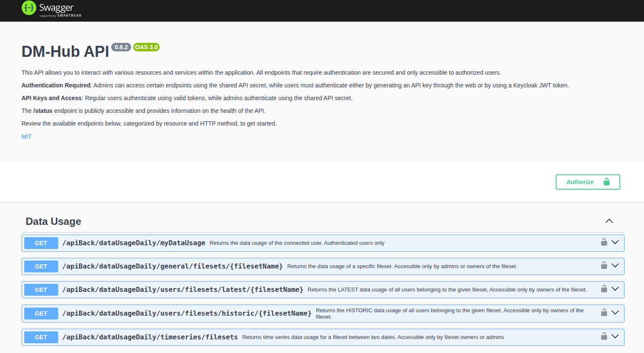Click the Swagger logo icon
Image resolution: width=644 pixels, height=353 pixels.
29,8
